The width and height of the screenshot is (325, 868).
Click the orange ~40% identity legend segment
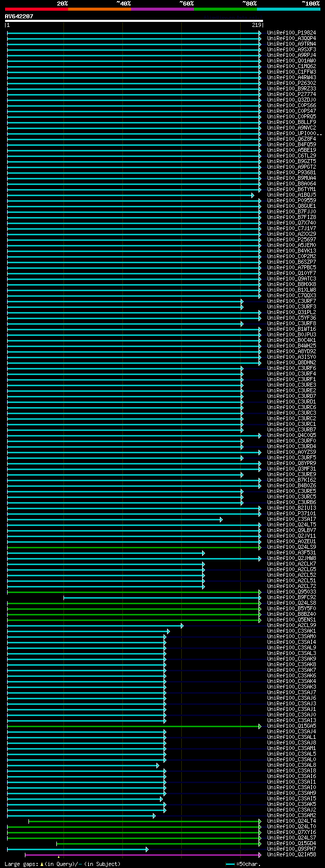point(100,9)
